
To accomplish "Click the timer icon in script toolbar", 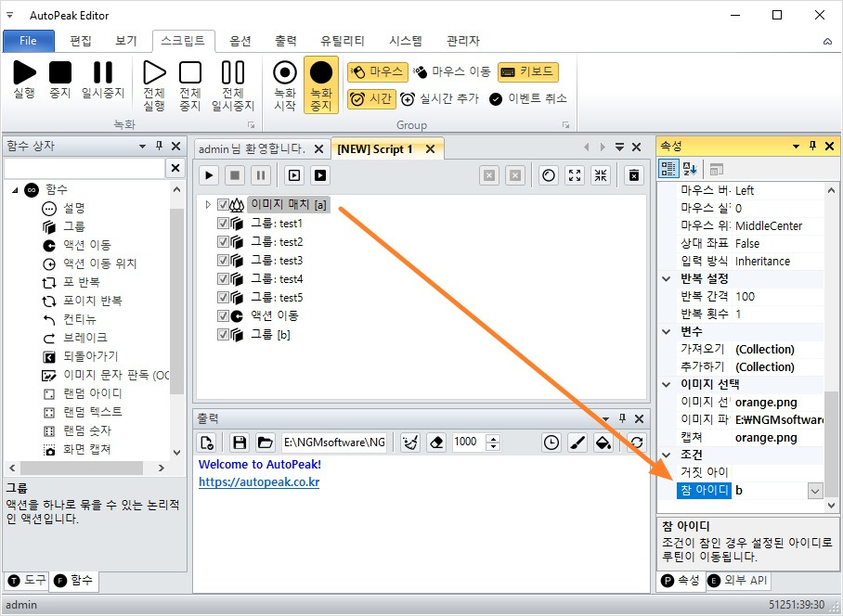I will point(549,175).
